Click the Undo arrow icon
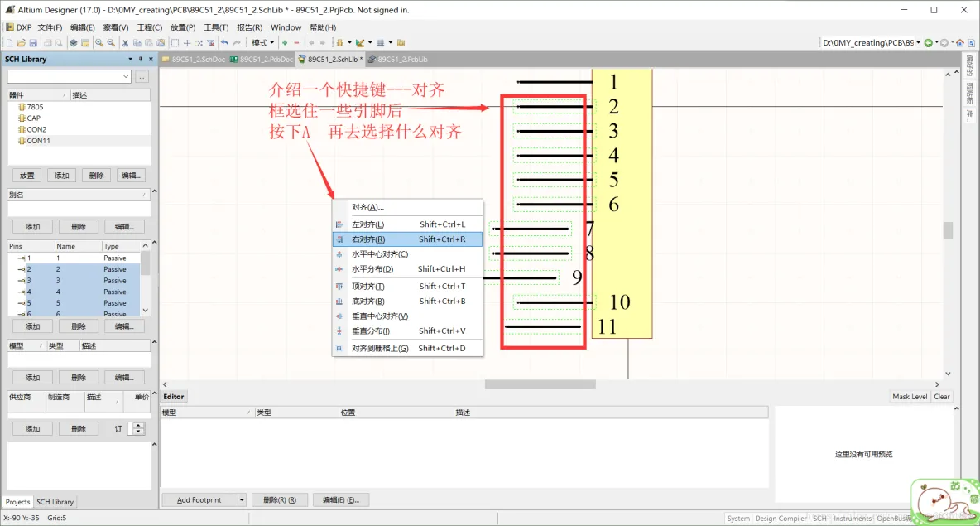Viewport: 980px width, 526px height. pyautogui.click(x=224, y=43)
